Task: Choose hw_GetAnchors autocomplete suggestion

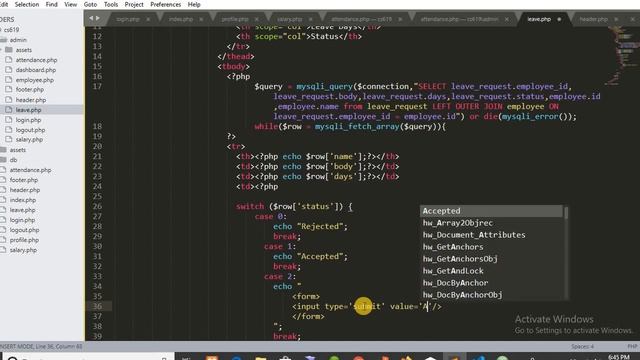Action: (x=491, y=247)
